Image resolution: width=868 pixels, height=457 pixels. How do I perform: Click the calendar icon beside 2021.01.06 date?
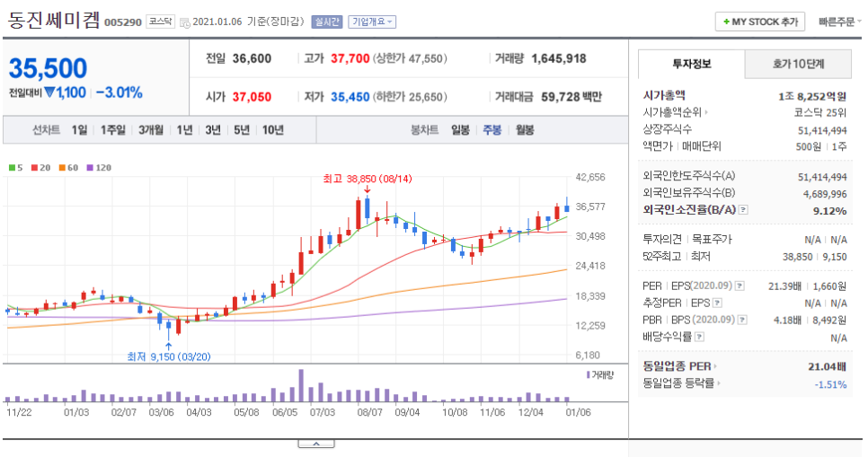pyautogui.click(x=185, y=22)
